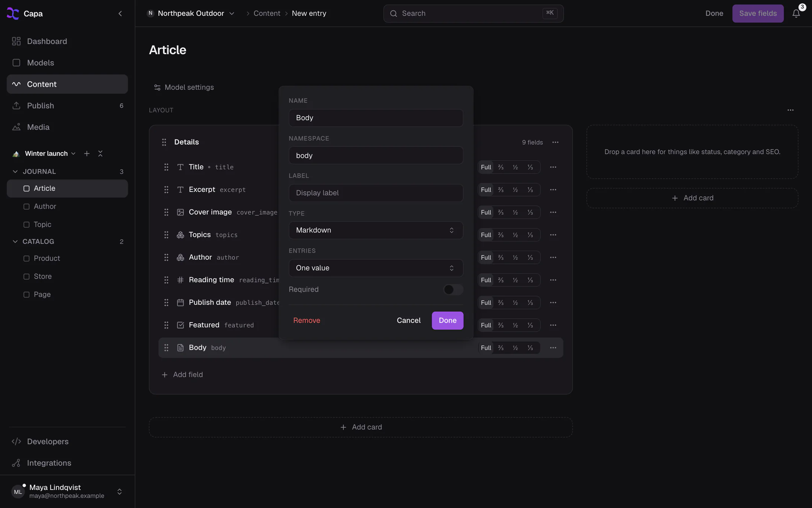This screenshot has height=508, width=812.
Task: Set Reading time field width to two-thirds
Action: point(501,280)
